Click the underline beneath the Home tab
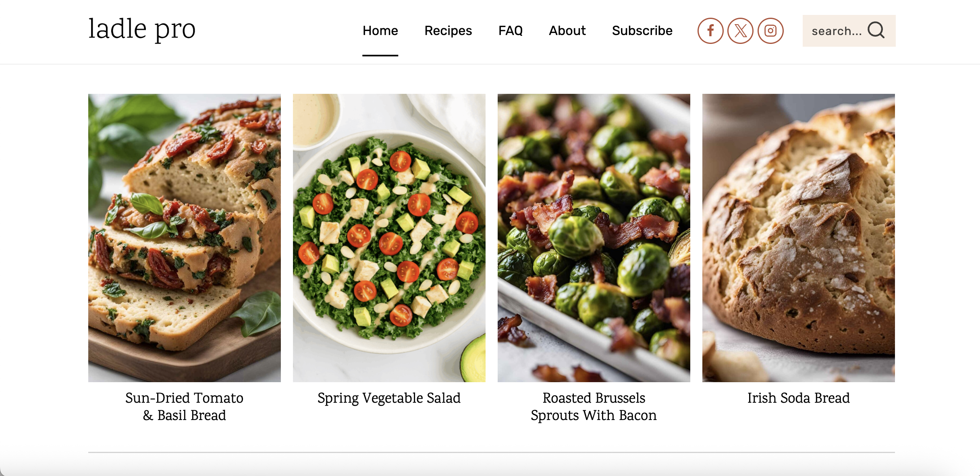Screen dimensions: 980x476 click(380, 55)
